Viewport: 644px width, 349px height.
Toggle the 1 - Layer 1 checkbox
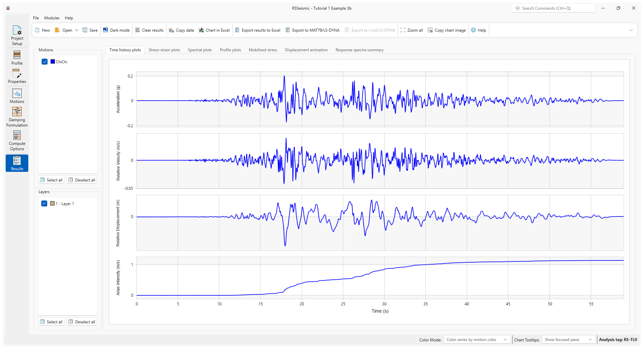click(44, 203)
